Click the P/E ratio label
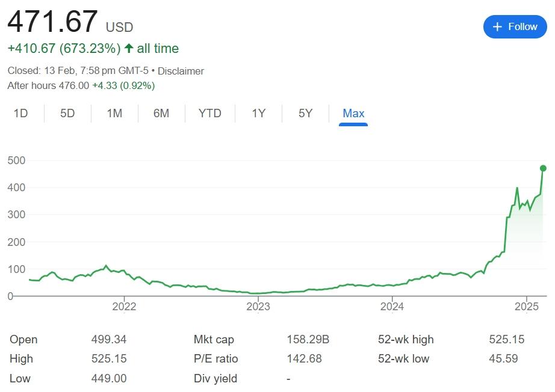The width and height of the screenshot is (555, 392). 215,359
